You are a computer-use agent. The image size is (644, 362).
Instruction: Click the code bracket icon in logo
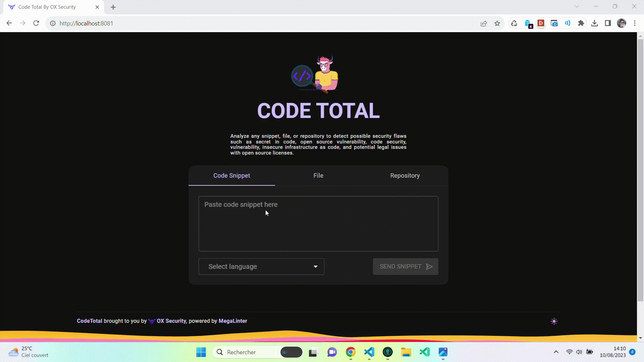click(x=303, y=76)
